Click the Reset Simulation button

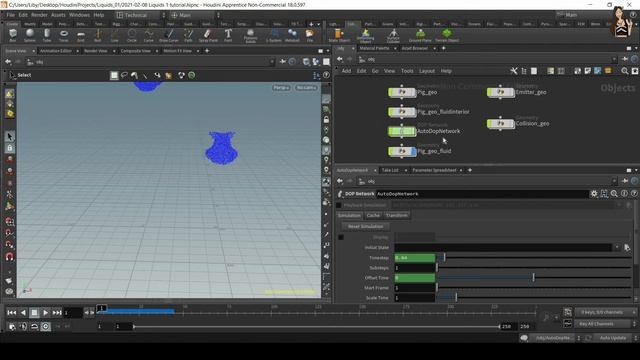365,226
